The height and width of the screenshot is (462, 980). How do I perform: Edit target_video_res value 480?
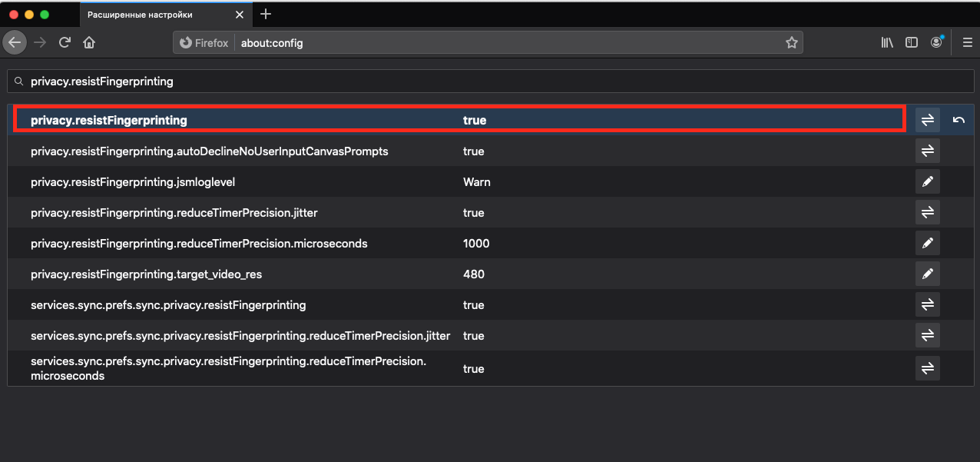(x=928, y=274)
